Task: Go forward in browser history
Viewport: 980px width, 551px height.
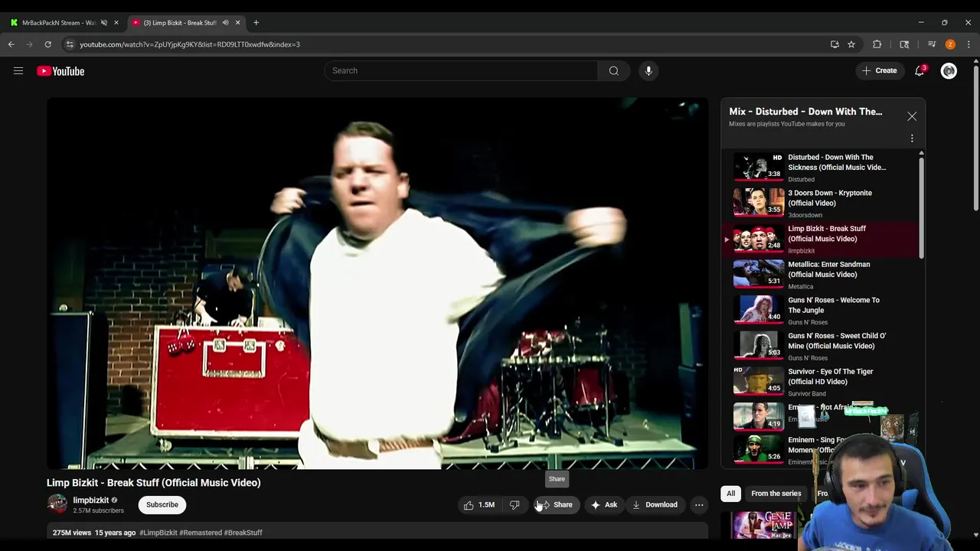Action: [29, 44]
